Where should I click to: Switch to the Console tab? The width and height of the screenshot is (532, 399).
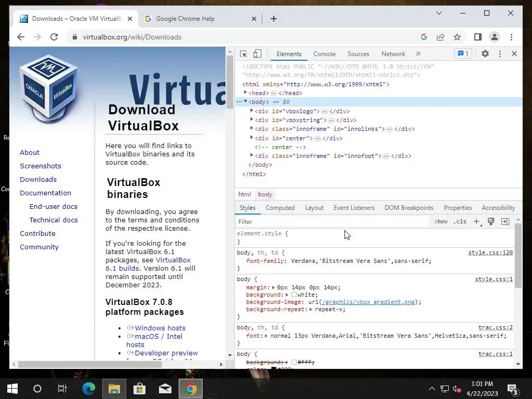(x=324, y=54)
